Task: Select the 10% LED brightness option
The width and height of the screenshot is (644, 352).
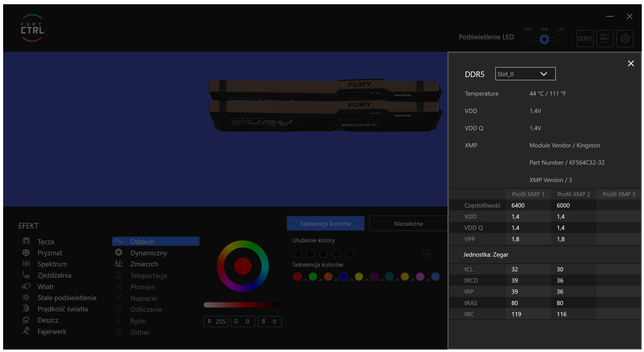Action: pos(544,39)
